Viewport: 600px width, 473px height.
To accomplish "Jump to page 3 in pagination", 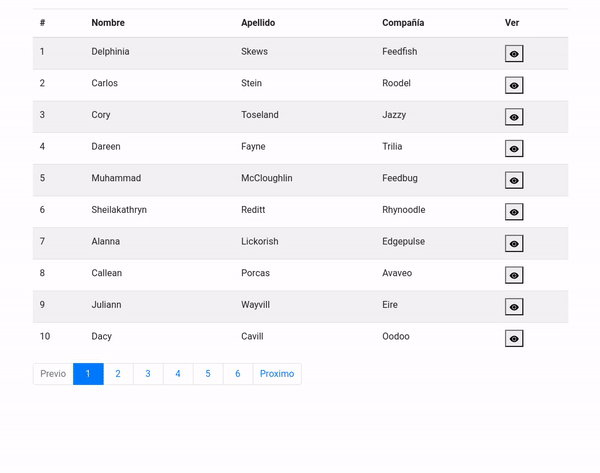I will point(148,374).
